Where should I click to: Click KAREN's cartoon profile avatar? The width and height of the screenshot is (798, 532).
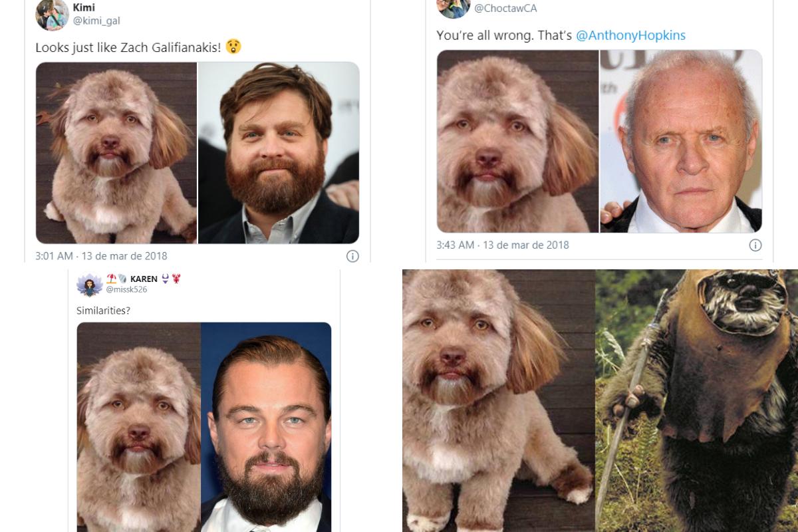90,285
